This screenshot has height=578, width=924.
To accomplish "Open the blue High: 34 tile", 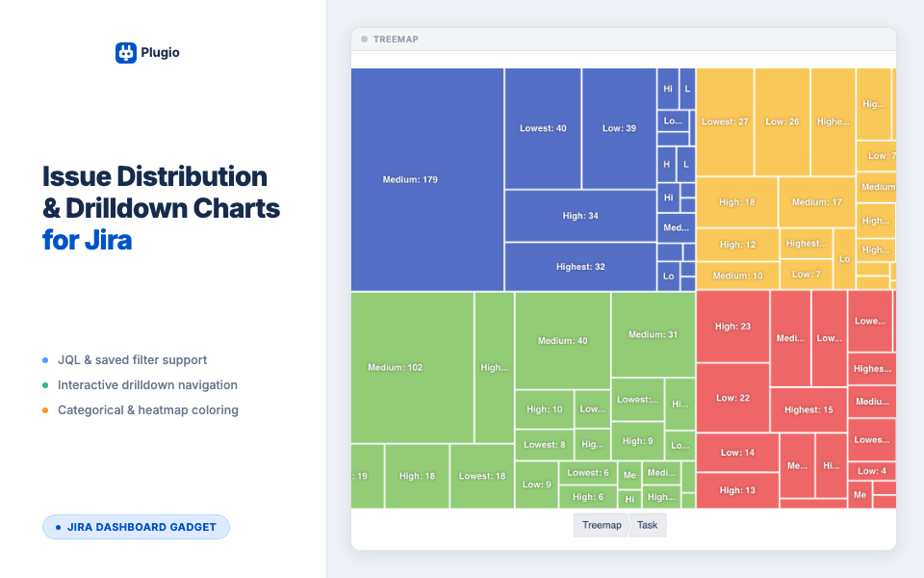I will [x=580, y=216].
